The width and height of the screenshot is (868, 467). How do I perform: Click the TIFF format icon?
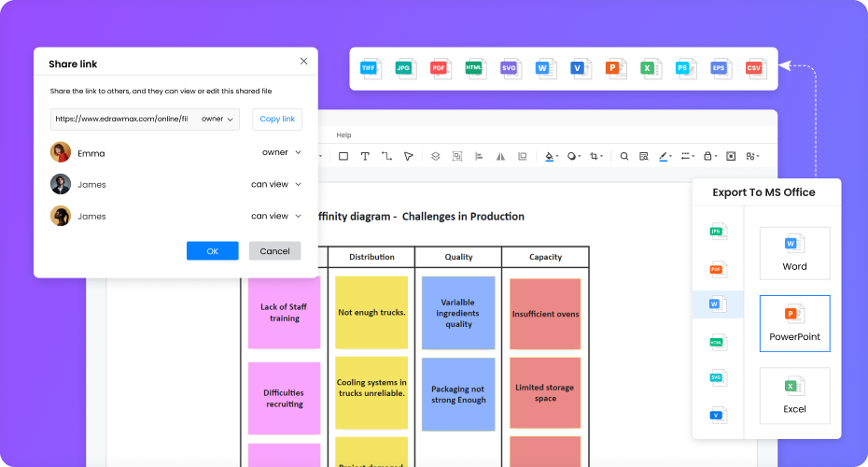(370, 68)
